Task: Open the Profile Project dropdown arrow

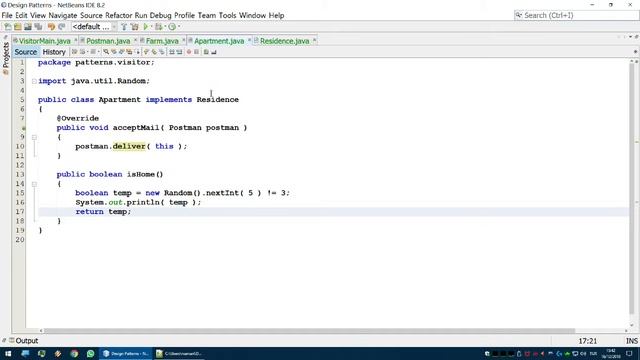Action: coord(179,27)
